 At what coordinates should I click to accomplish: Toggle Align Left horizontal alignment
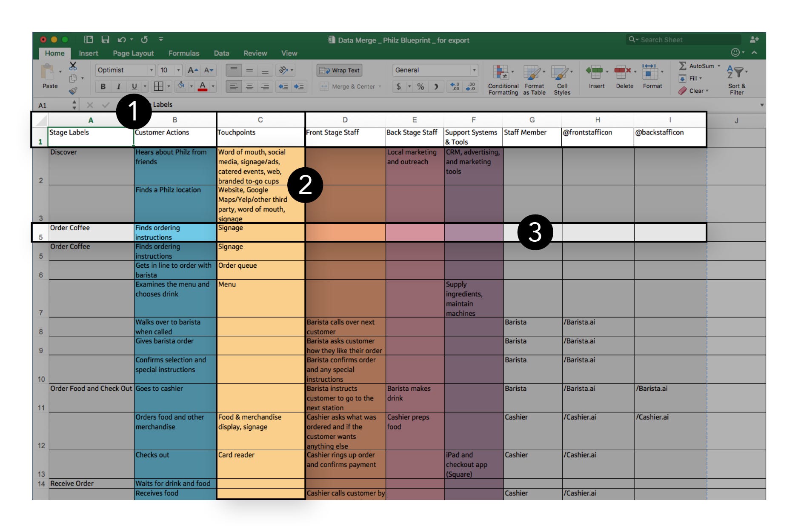(x=234, y=86)
